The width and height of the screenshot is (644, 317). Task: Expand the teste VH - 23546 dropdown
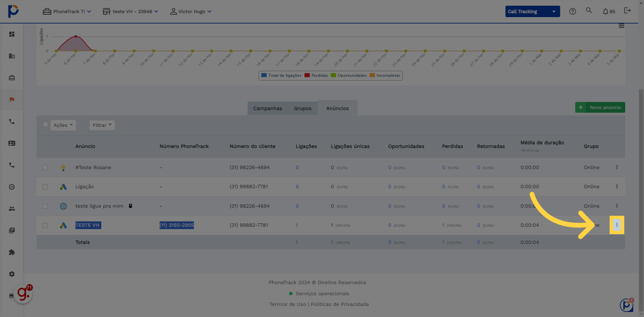pos(130,11)
